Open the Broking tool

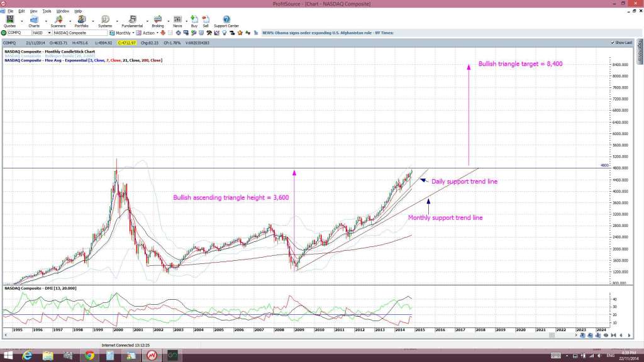click(x=158, y=21)
